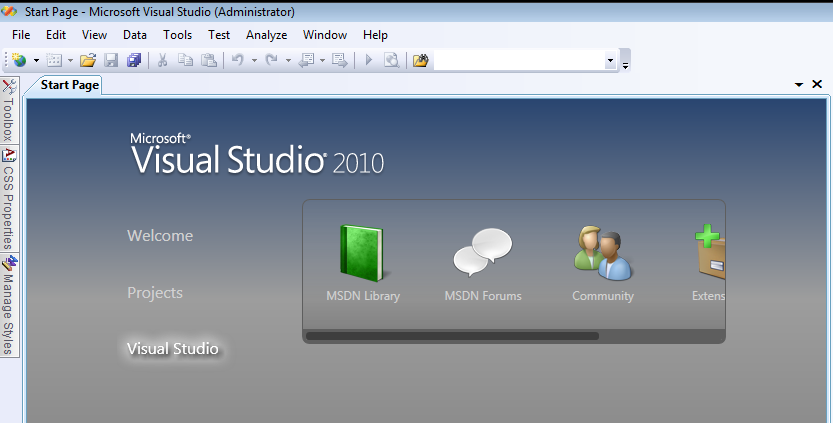Click the Paste clipboard icon
833x423 pixels.
click(209, 60)
